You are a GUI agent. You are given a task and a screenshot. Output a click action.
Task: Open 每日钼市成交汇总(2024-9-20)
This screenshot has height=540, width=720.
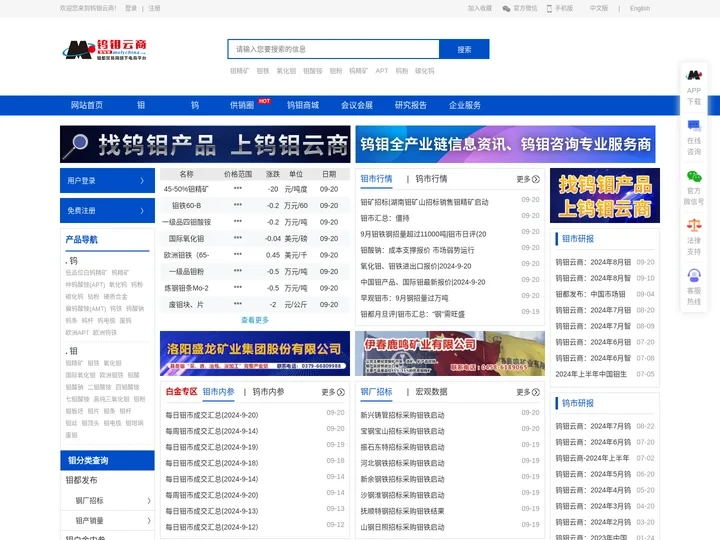pyautogui.click(x=212, y=415)
